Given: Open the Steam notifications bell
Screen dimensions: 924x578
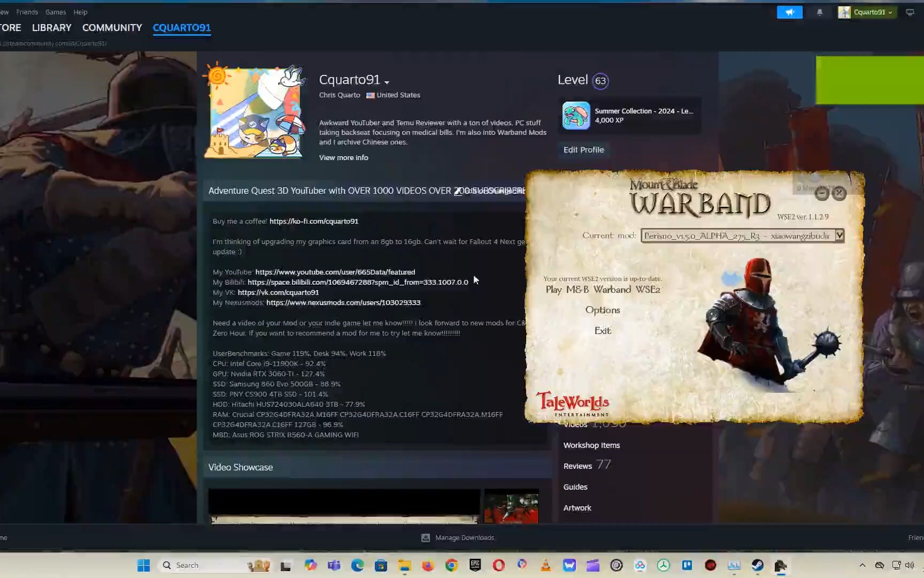Looking at the screenshot, I should point(820,12).
